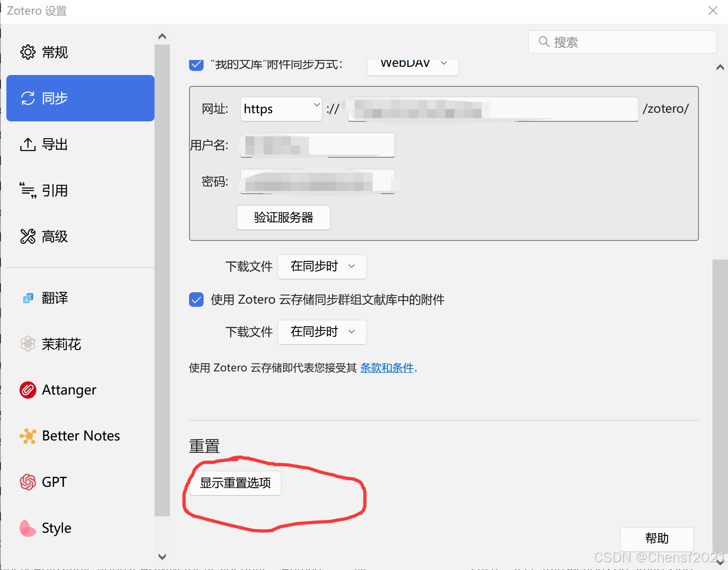Click the red Attanger paperclip icon
Screen dimensions: 728x570
(28, 390)
